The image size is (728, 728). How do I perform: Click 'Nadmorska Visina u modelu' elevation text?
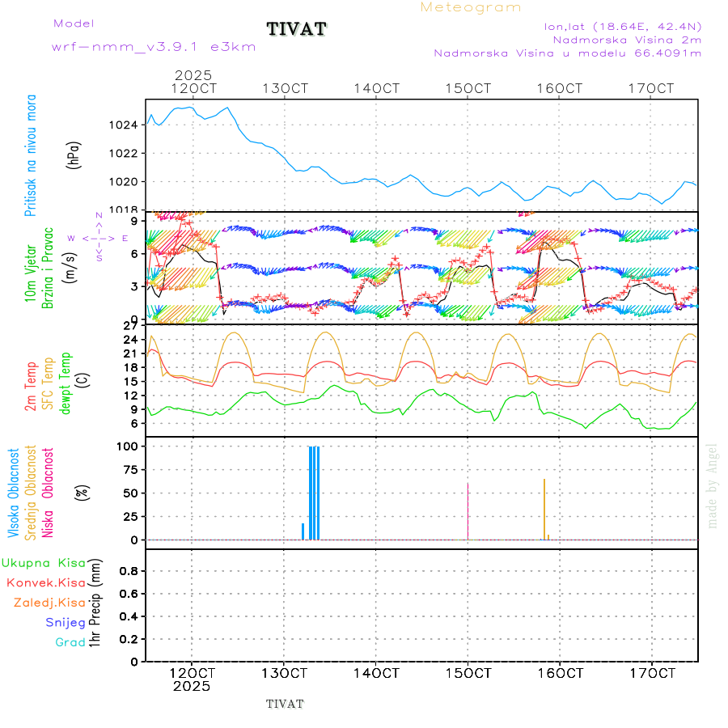click(x=567, y=53)
